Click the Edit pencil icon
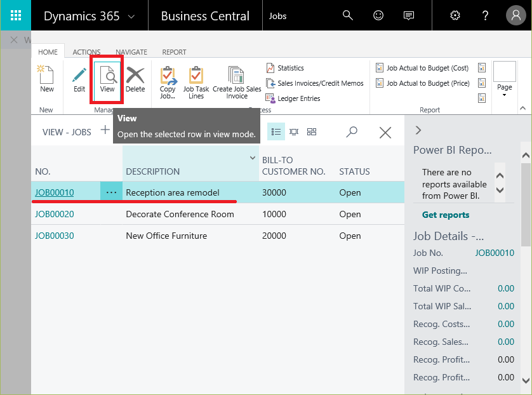532x395 pixels. (x=79, y=79)
